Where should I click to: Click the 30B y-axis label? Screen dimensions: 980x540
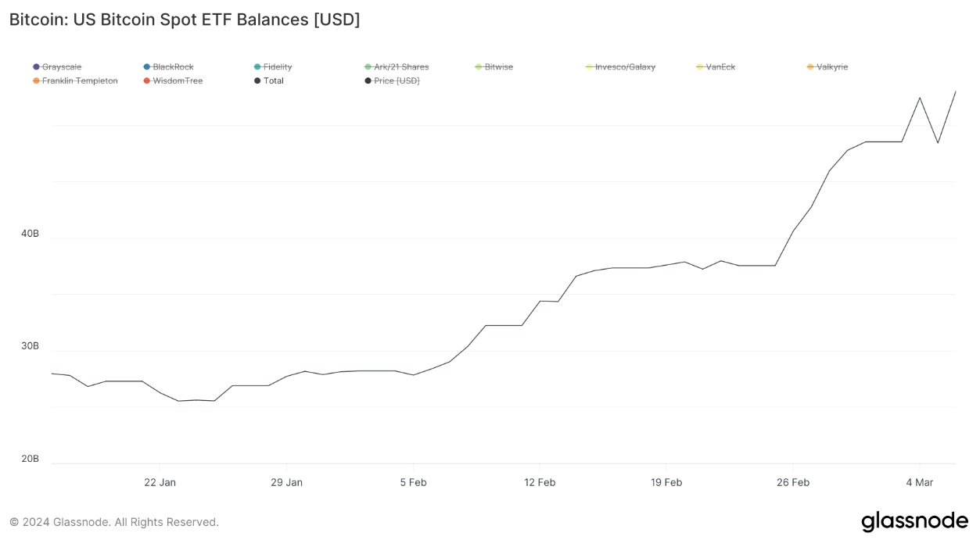[x=30, y=346]
